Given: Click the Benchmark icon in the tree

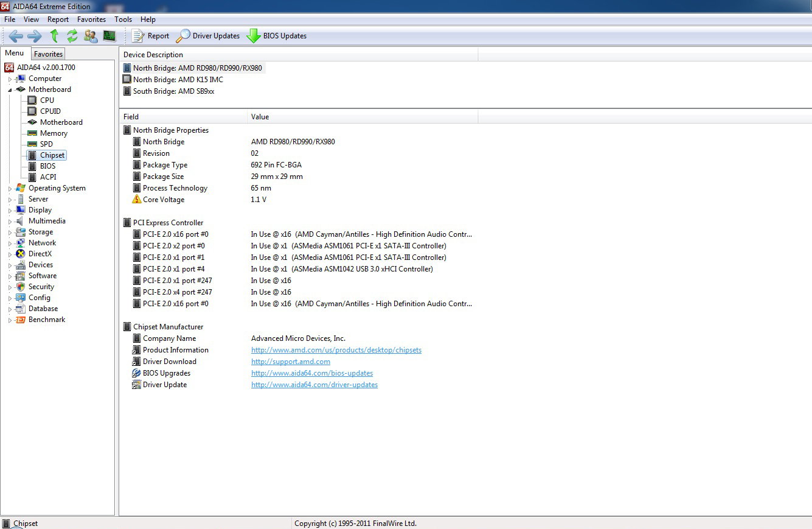Looking at the screenshot, I should [x=21, y=320].
